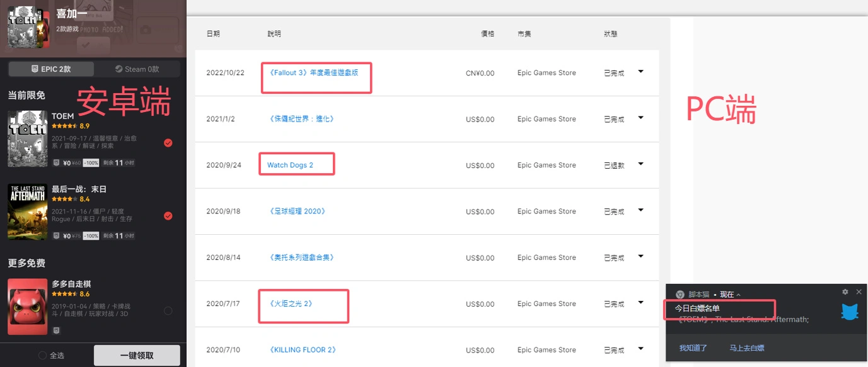Open the 多多自走棋 game thumbnail
Image resolution: width=868 pixels, height=367 pixels.
pyautogui.click(x=28, y=307)
